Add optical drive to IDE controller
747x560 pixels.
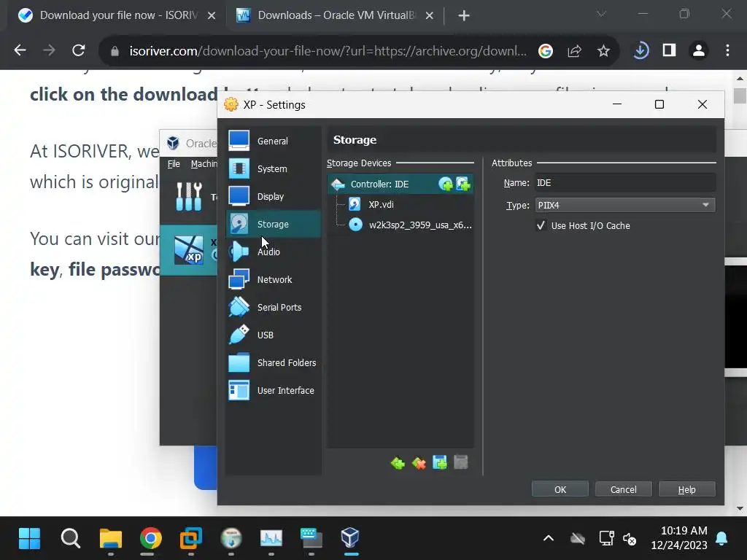tap(446, 184)
